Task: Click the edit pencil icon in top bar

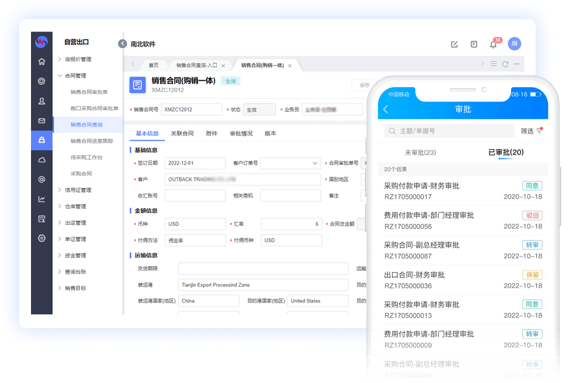Action: click(x=454, y=44)
